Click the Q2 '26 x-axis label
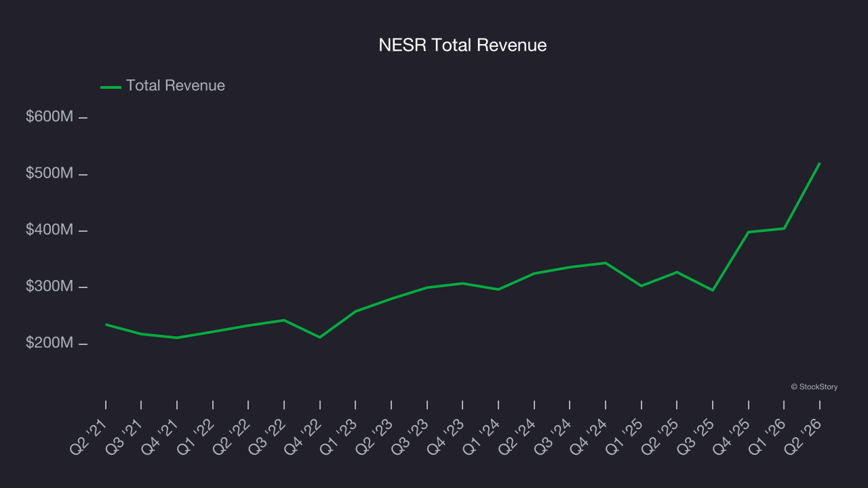 pos(804,436)
